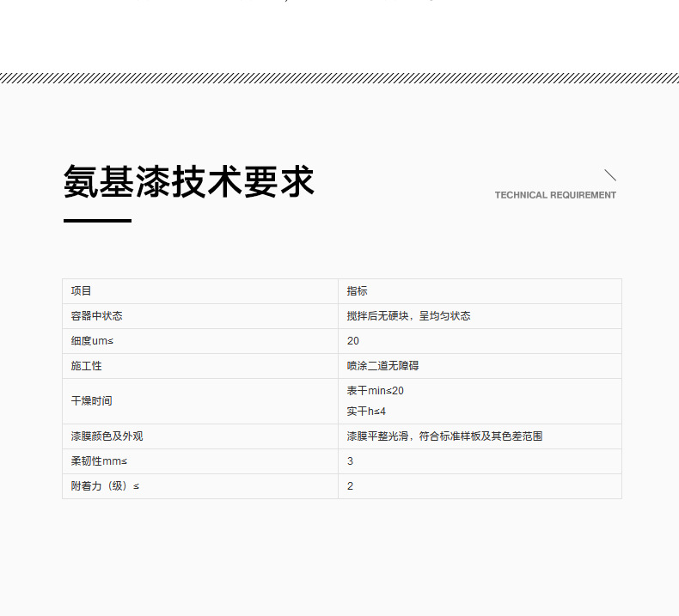Click the cell 喷涂二道无障碍
The height and width of the screenshot is (616, 679).
[480, 366]
